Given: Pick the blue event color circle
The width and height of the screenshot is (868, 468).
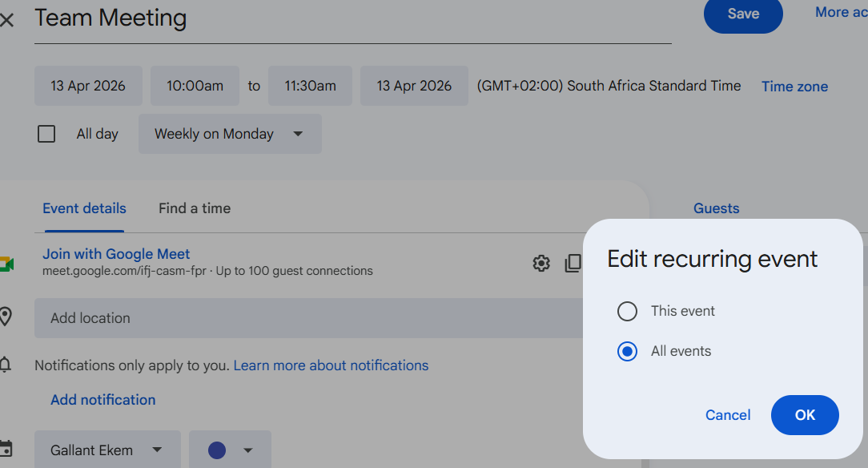Looking at the screenshot, I should (217, 450).
